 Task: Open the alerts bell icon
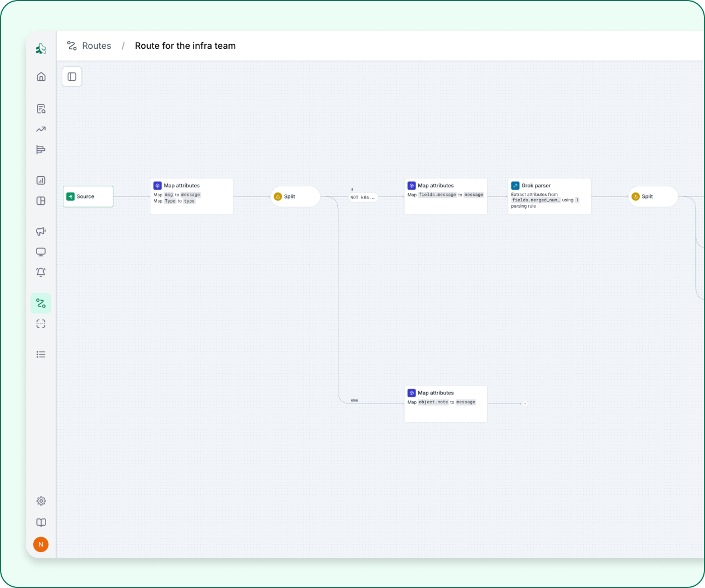click(x=41, y=272)
